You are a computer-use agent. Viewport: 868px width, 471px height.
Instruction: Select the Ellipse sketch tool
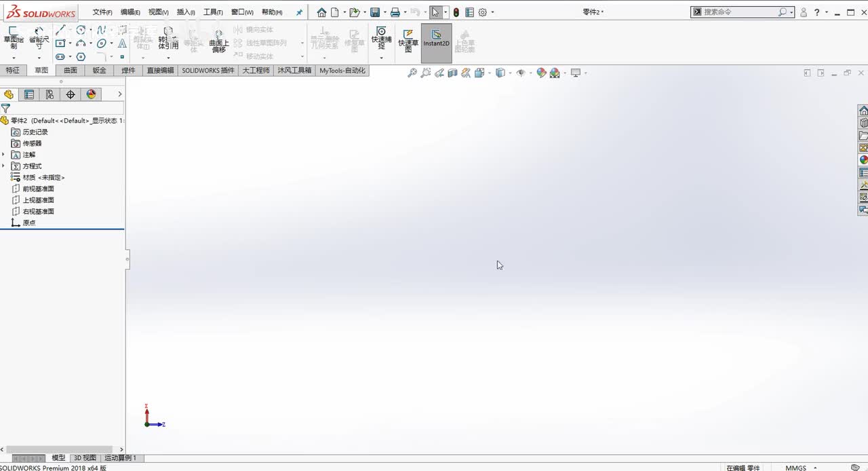pyautogui.click(x=101, y=43)
